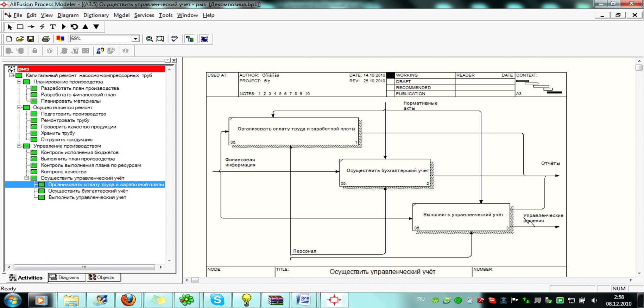Image resolution: width=644 pixels, height=308 pixels.
Task: Open the Model Explorer tree icon
Action: [x=190, y=39]
